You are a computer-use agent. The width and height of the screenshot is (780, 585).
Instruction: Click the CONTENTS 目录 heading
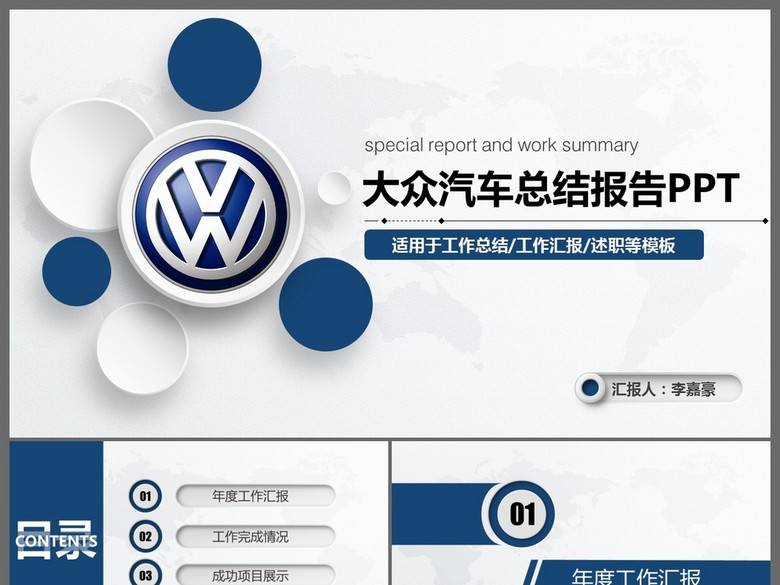pos(56,541)
